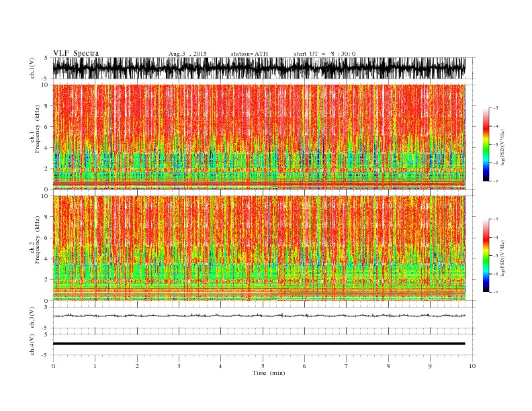
Task: Click time axis tick label '4'
Action: point(220,366)
